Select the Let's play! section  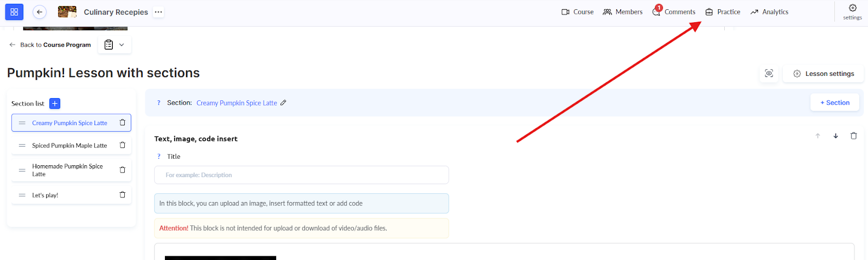point(71,195)
